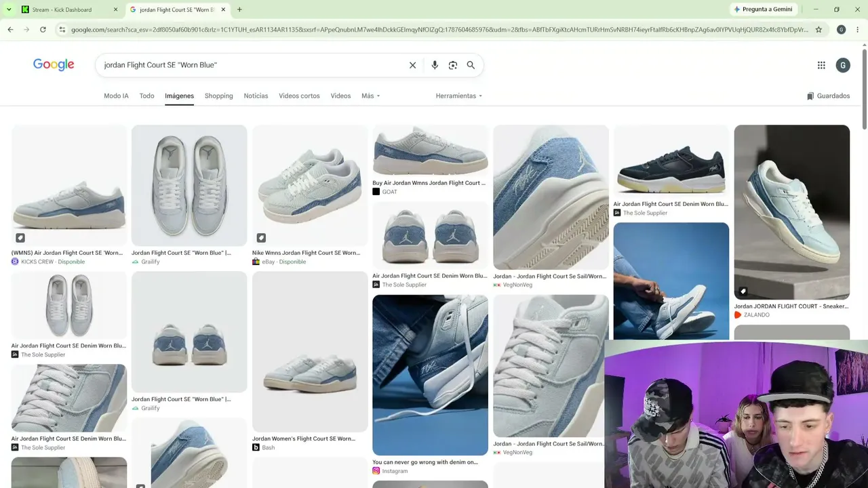868x488 pixels.
Task: Open Google Lens image search
Action: click(x=453, y=65)
